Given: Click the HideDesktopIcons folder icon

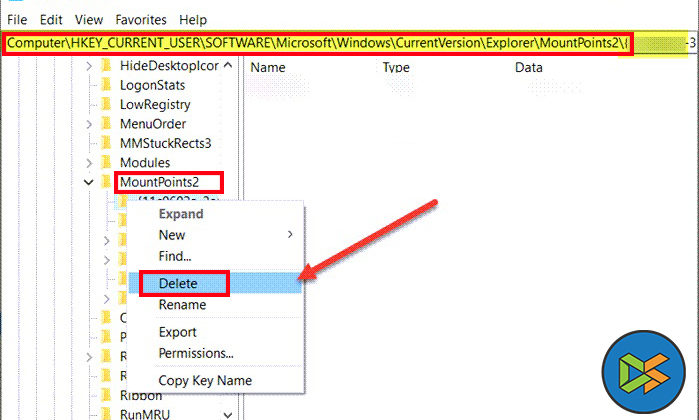Looking at the screenshot, I should click(x=106, y=66).
